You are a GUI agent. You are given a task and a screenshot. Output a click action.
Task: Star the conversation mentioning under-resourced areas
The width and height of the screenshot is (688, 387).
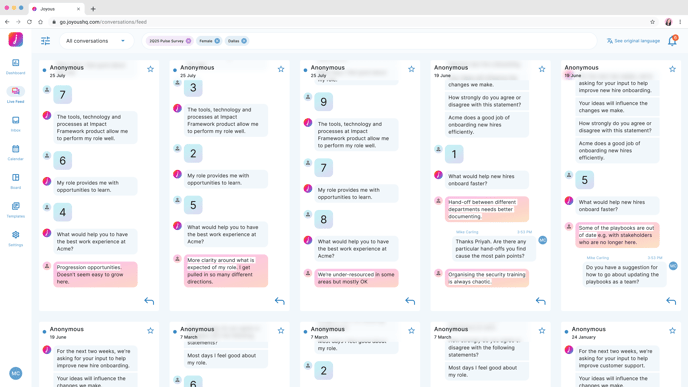tap(411, 69)
